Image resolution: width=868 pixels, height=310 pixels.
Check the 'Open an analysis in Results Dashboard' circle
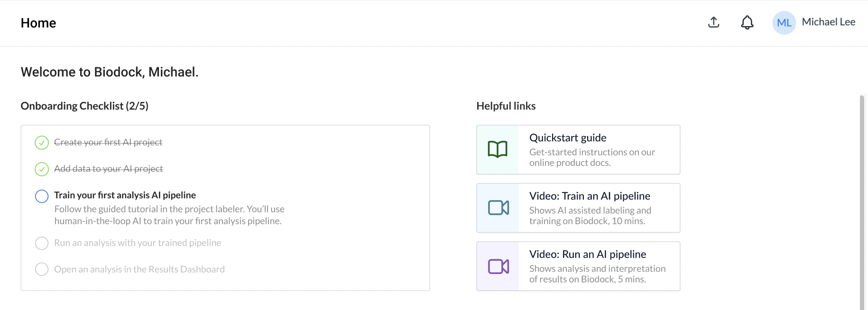tap(42, 269)
